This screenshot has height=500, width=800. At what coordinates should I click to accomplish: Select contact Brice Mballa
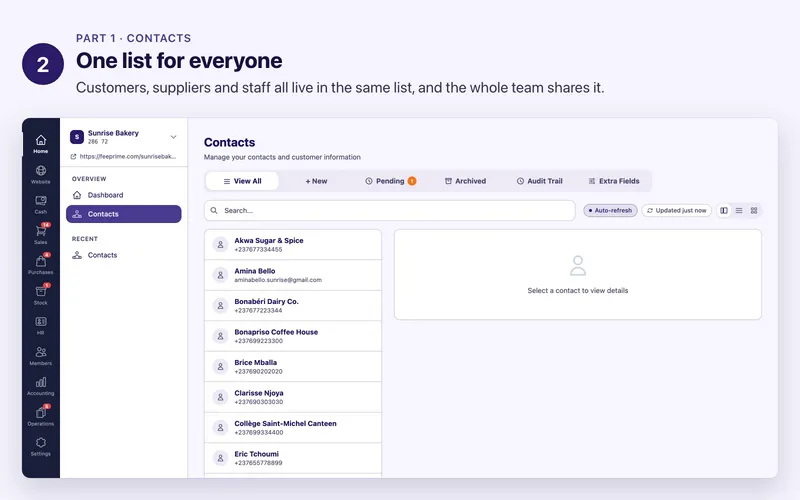(x=293, y=366)
